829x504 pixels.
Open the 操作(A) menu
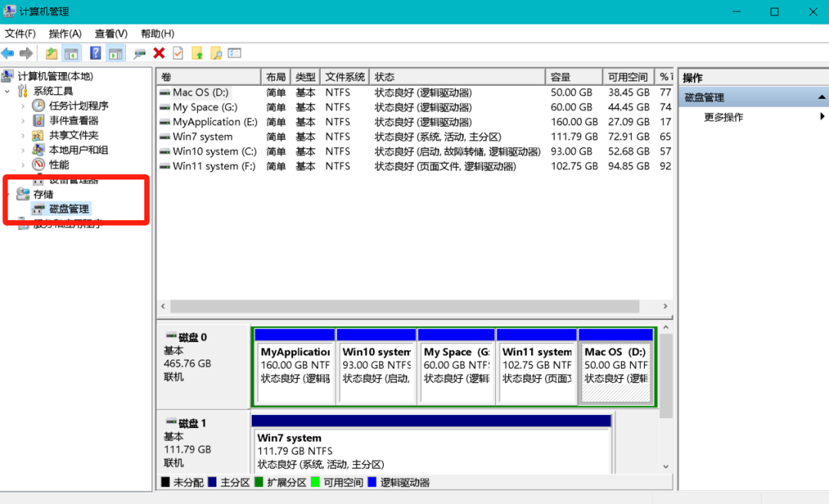click(x=64, y=34)
